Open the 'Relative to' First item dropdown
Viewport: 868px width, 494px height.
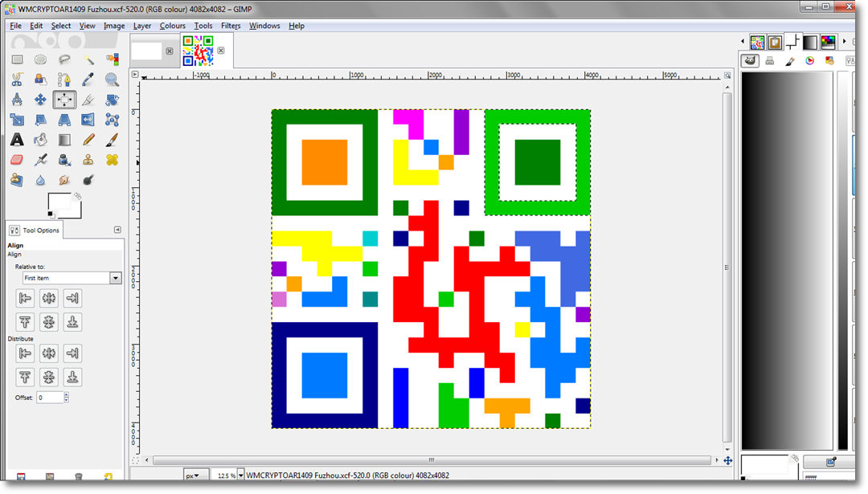pos(72,278)
